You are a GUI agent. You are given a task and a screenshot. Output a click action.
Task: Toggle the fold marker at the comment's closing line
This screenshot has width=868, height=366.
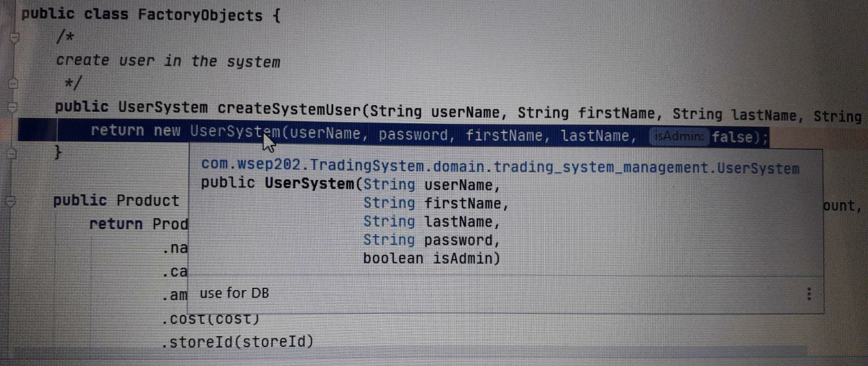tap(14, 84)
